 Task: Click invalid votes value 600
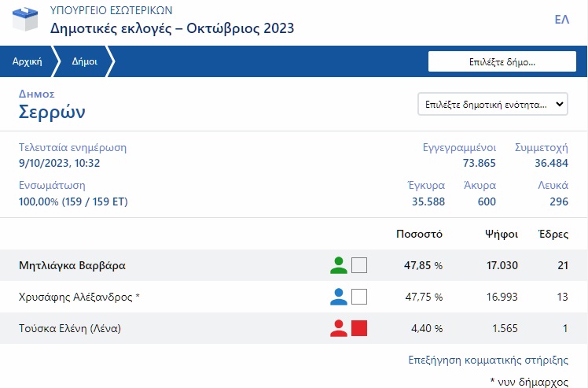click(x=487, y=201)
